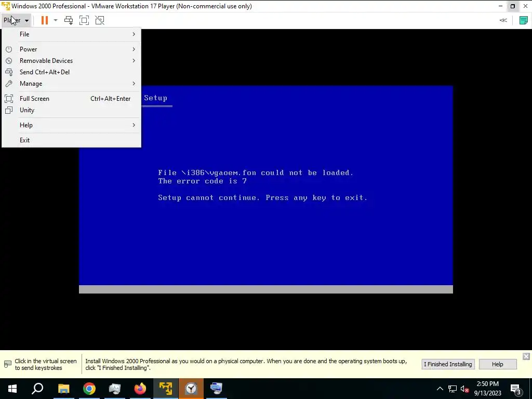Collapse the toolbar with the double chevron icon
Viewport: 532px width, 399px height.
click(503, 20)
